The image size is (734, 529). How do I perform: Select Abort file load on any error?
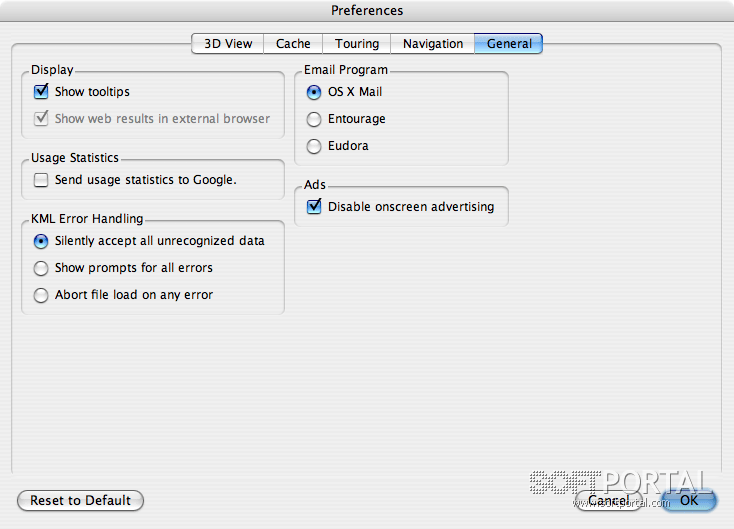click(41, 295)
